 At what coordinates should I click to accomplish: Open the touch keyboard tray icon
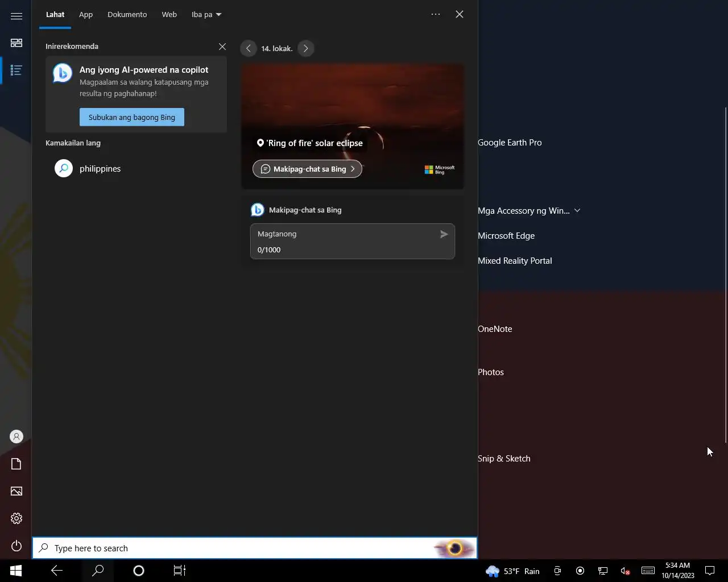tap(648, 571)
